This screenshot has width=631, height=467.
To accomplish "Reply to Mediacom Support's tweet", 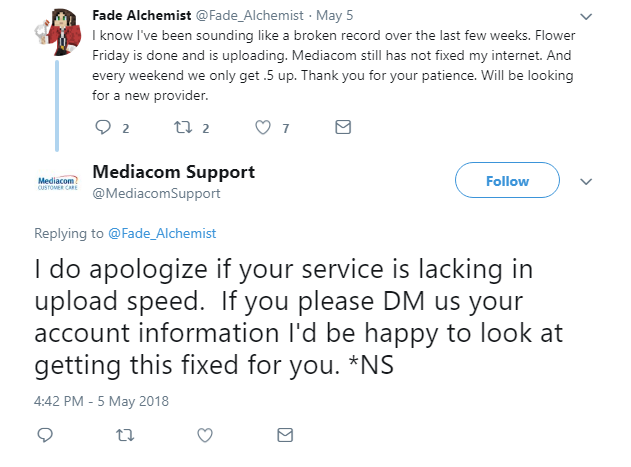I will [44, 434].
